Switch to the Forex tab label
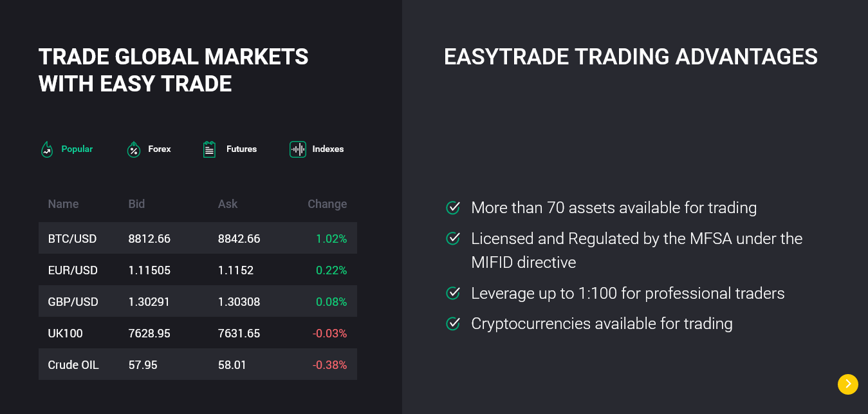The width and height of the screenshot is (868, 414). [160, 149]
